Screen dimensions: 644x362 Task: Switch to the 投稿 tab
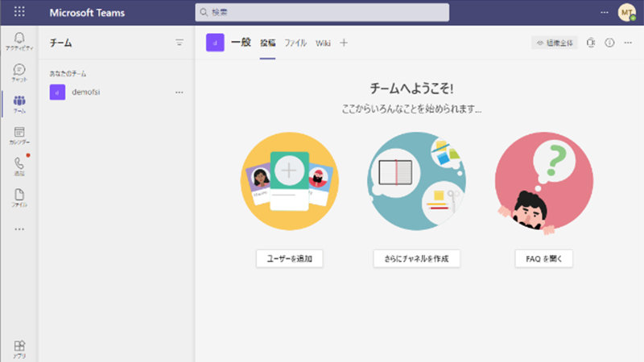[x=267, y=43]
